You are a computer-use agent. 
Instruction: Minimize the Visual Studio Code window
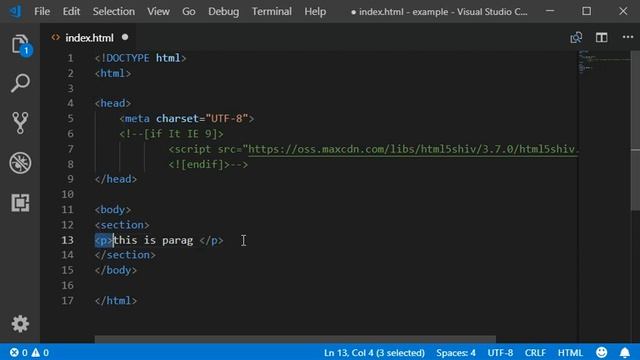pyautogui.click(x=550, y=11)
